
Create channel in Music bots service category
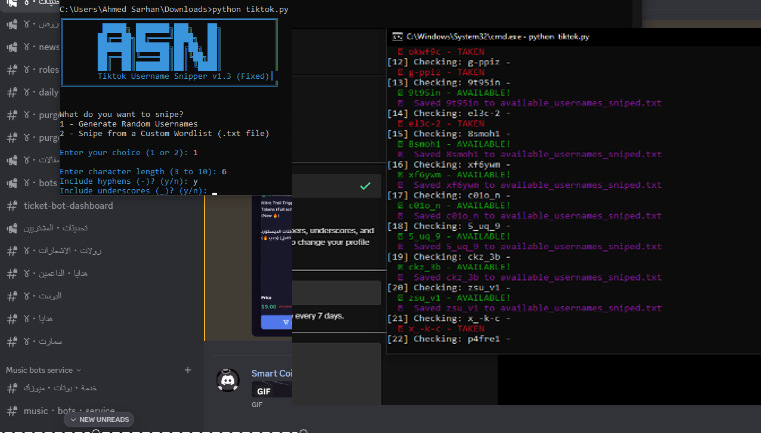click(x=188, y=370)
